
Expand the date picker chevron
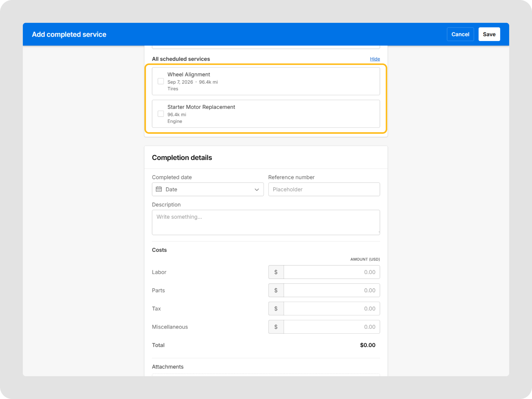click(x=257, y=190)
